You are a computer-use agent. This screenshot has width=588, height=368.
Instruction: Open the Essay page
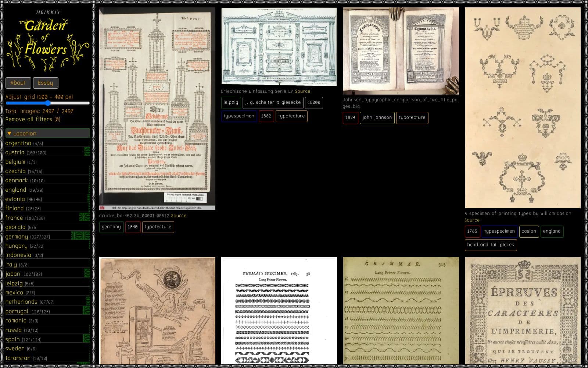point(46,83)
